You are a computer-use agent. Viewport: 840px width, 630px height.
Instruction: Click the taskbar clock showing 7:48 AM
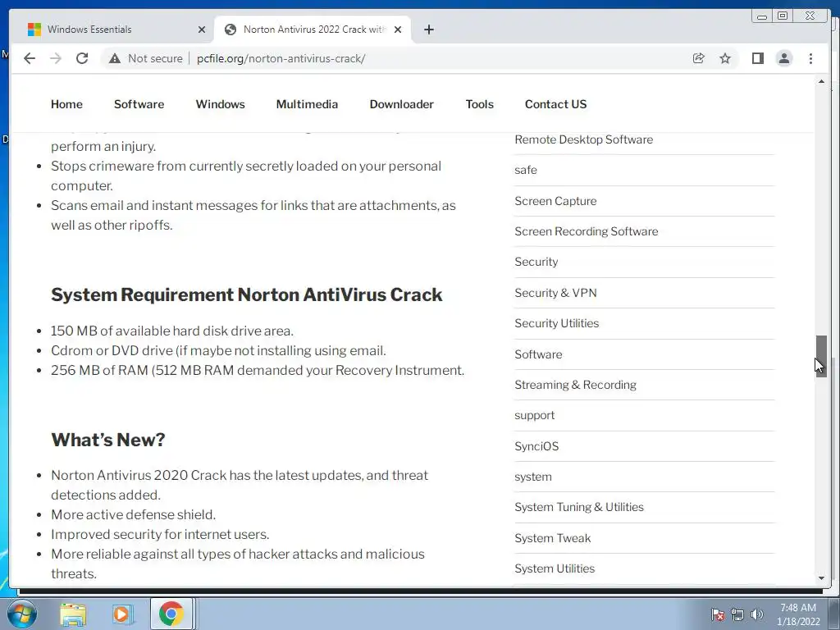point(798,614)
